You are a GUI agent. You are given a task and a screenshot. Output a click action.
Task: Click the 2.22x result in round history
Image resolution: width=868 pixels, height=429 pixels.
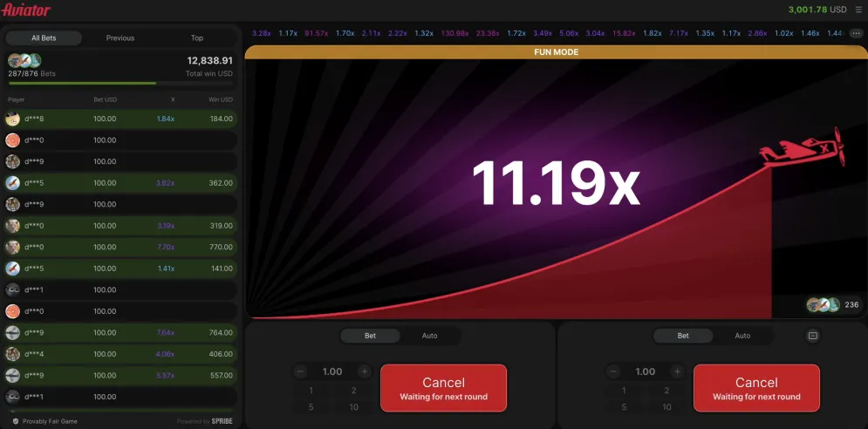pyautogui.click(x=398, y=33)
